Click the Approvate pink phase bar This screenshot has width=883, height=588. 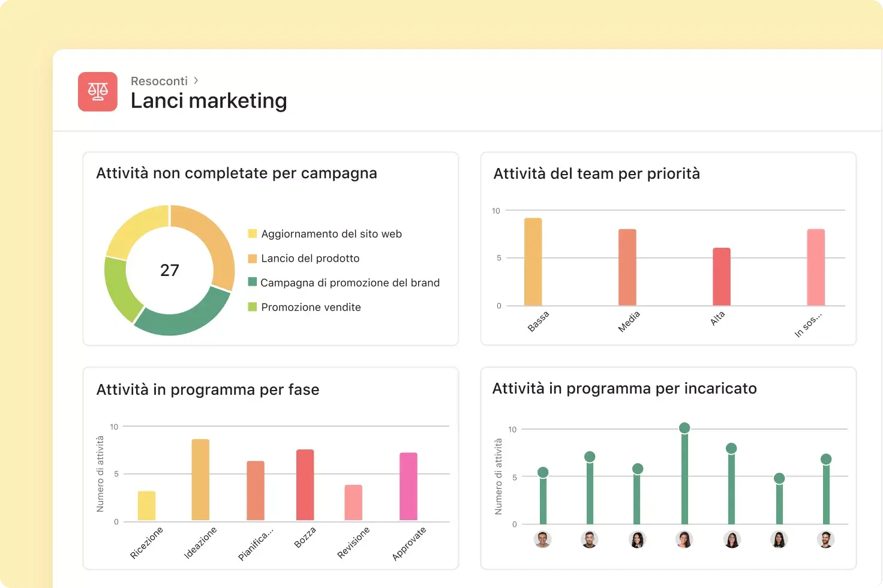coord(409,487)
